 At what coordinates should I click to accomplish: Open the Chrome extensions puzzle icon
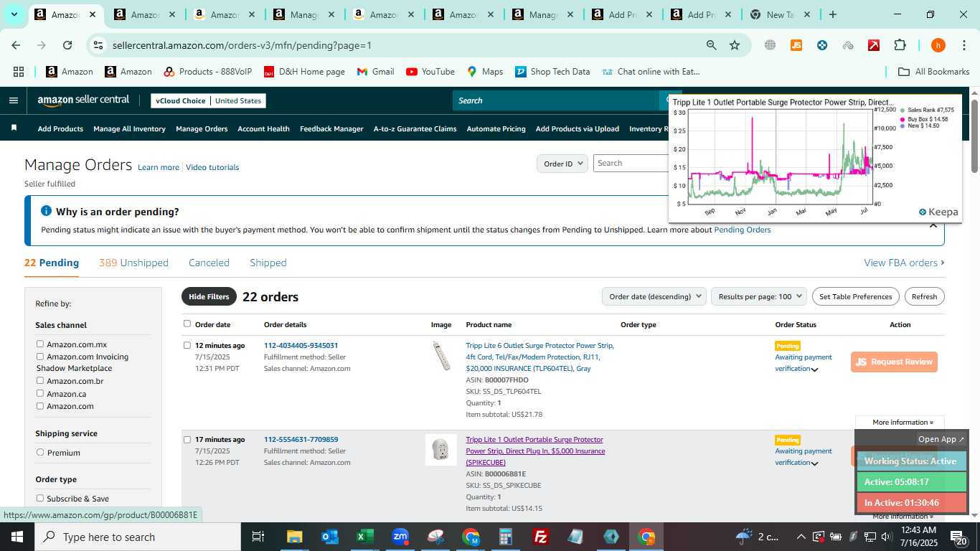(x=900, y=45)
